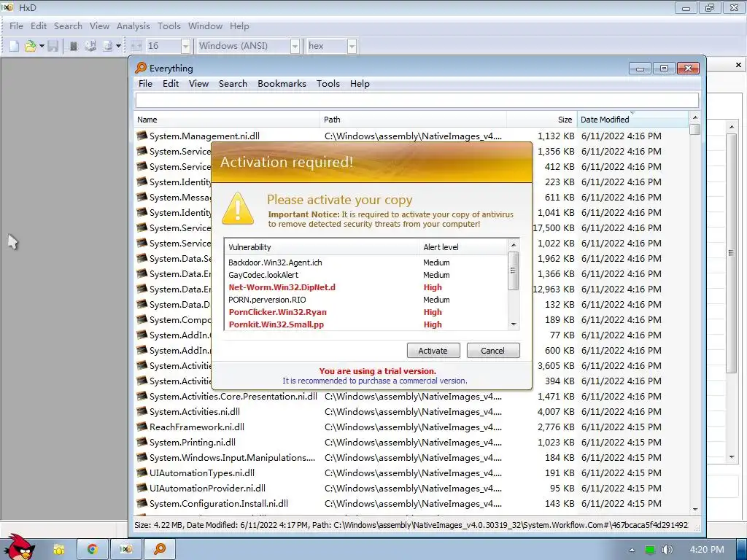
Task: Select System.Windows.Input.Manipulations row
Action: [x=411, y=458]
